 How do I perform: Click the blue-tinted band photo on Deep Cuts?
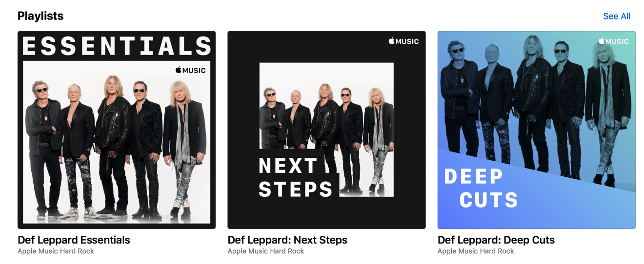pyautogui.click(x=537, y=107)
